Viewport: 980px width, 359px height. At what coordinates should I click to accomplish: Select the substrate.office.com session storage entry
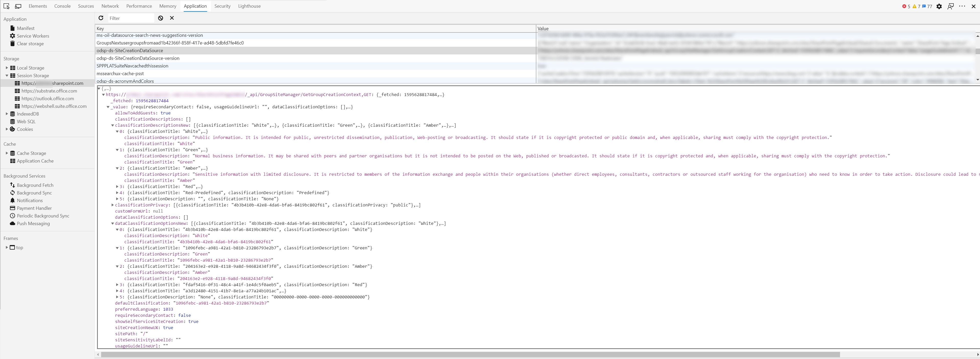49,91
